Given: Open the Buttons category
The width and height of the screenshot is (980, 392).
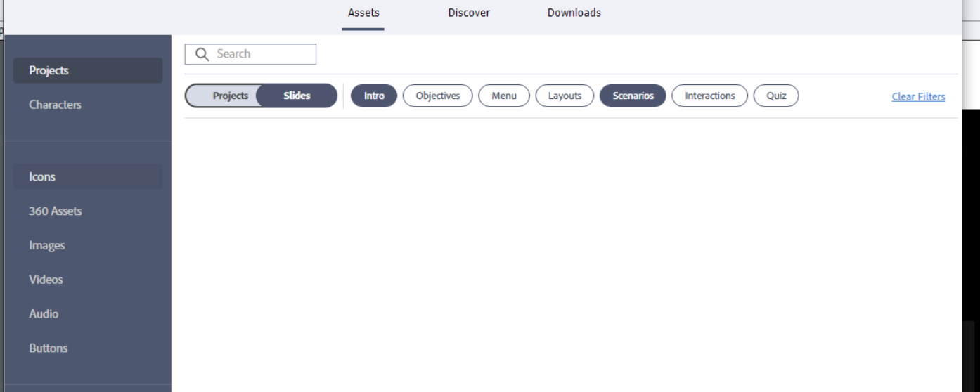Looking at the screenshot, I should pyautogui.click(x=49, y=348).
